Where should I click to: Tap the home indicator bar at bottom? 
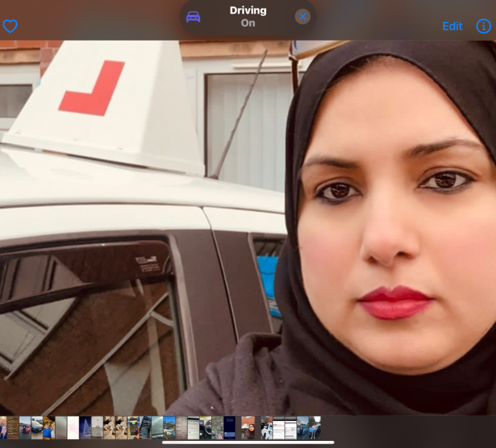248,442
